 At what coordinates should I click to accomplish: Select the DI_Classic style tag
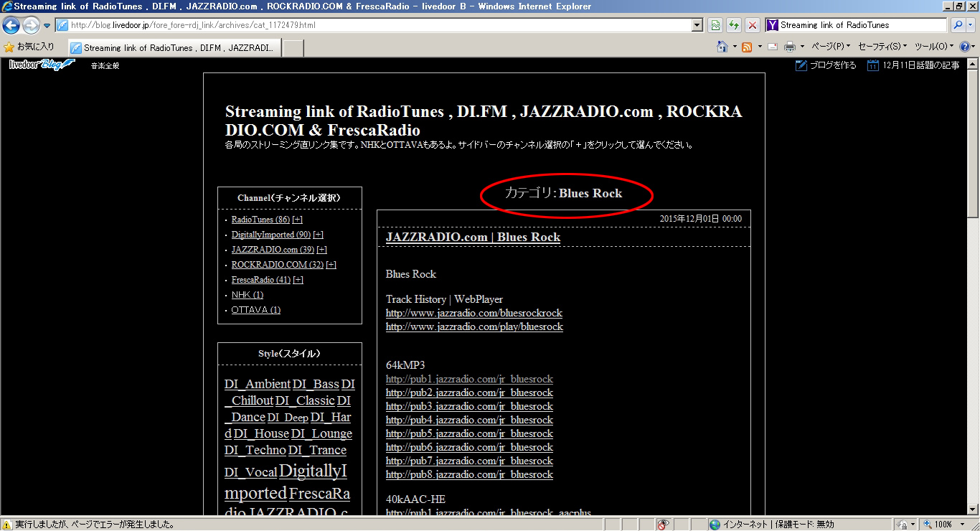coord(306,401)
